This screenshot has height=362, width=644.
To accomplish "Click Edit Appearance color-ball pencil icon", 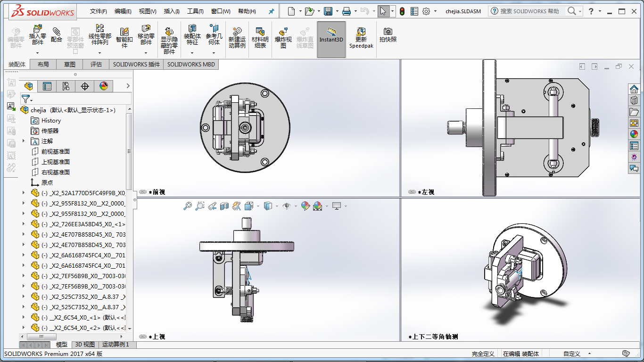I will pyautogui.click(x=305, y=206).
